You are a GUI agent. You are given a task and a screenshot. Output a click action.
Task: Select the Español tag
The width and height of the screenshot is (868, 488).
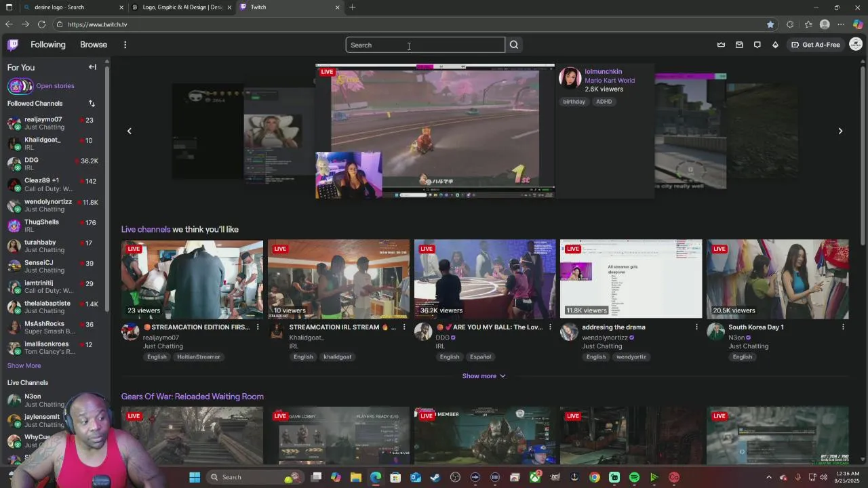[x=480, y=357]
